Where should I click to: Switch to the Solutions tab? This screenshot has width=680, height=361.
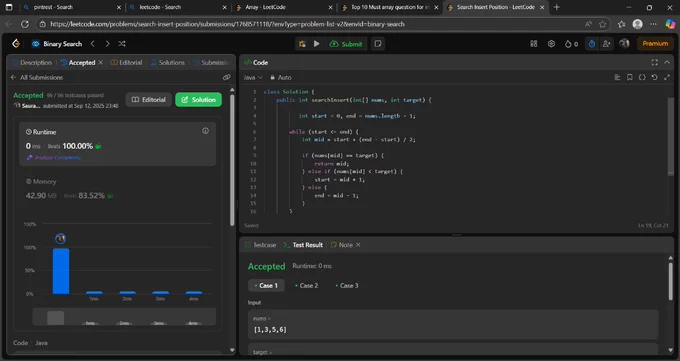click(167, 62)
